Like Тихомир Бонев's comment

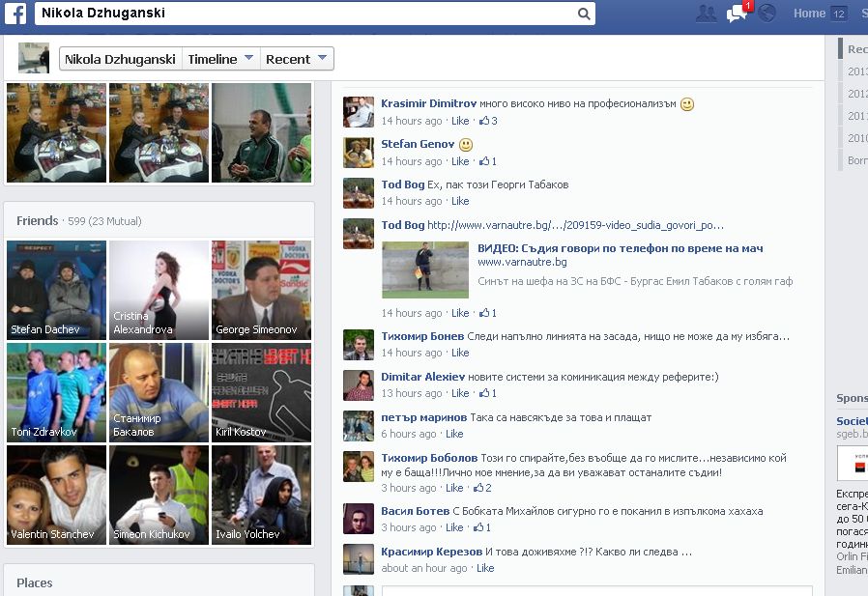pyautogui.click(x=460, y=353)
